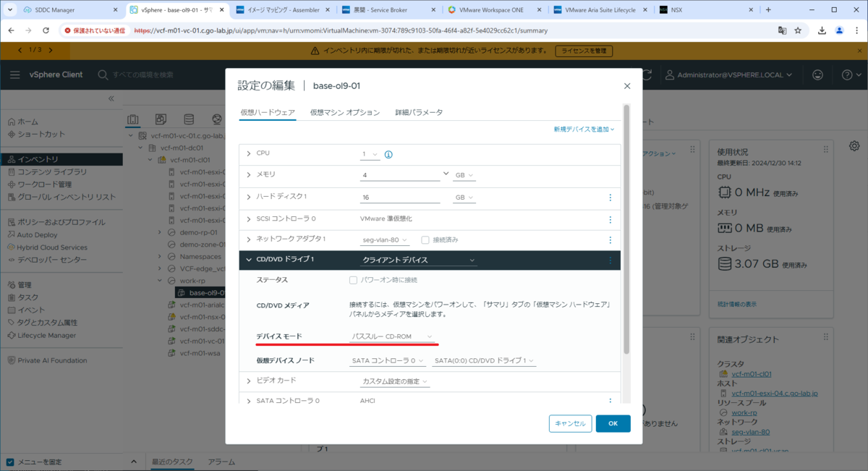The image size is (868, 471).
Task: Reload the browser page
Action: [x=48, y=31]
